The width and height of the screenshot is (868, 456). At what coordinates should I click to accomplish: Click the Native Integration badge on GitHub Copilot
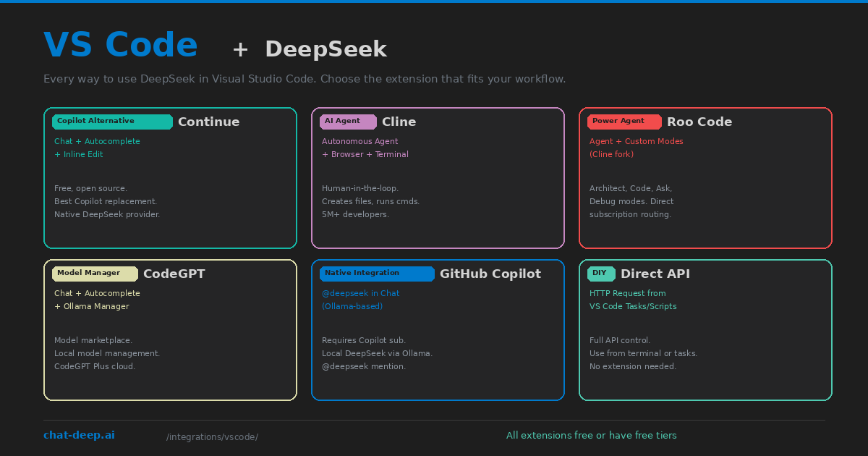point(377,274)
